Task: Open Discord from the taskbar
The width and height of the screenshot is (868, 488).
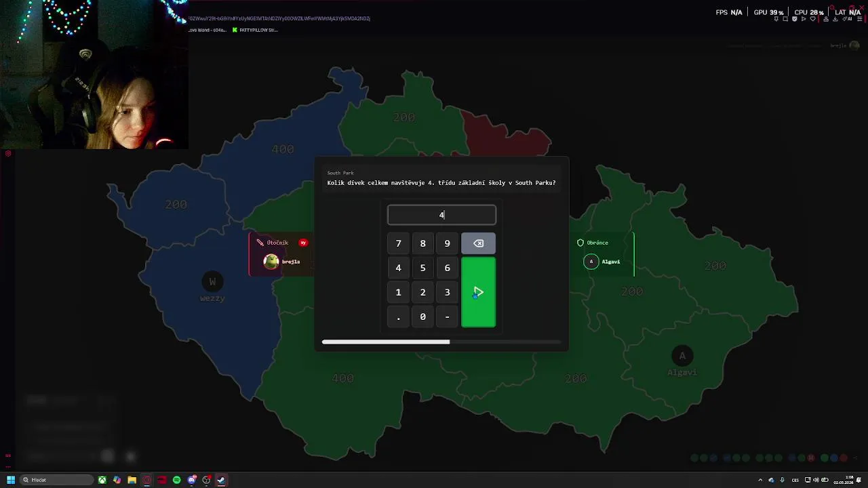Action: click(x=192, y=480)
